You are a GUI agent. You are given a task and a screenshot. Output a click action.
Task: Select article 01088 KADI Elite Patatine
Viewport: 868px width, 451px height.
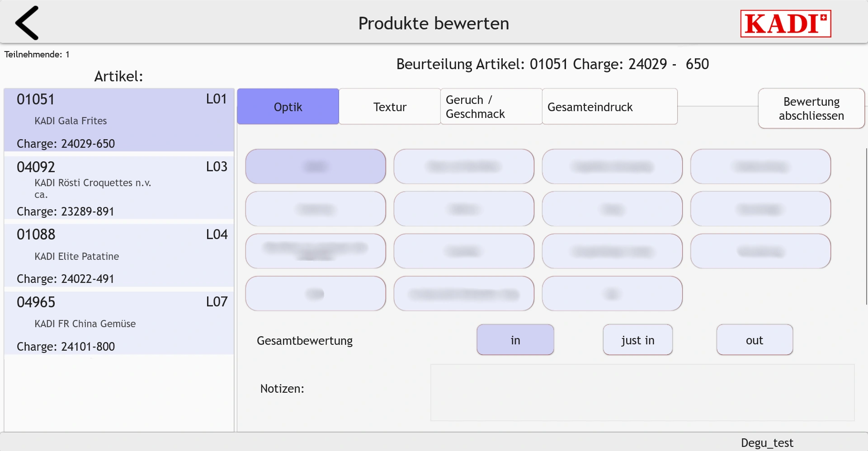point(119,255)
